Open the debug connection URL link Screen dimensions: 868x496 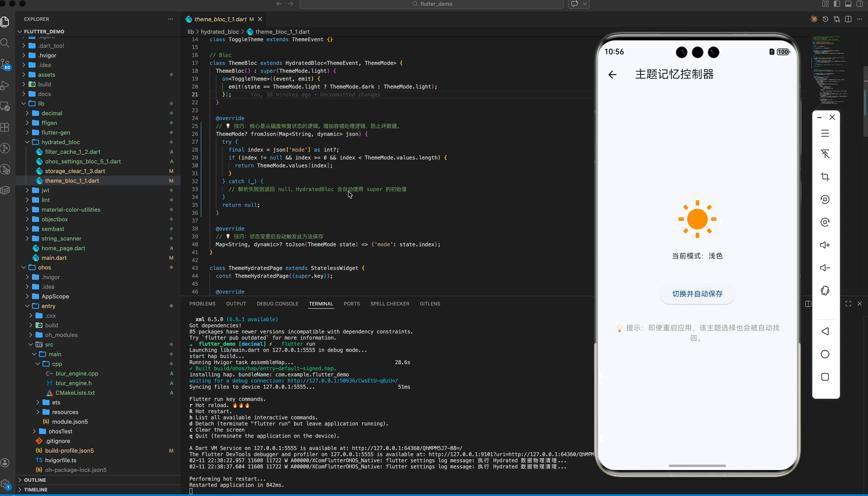(x=342, y=381)
